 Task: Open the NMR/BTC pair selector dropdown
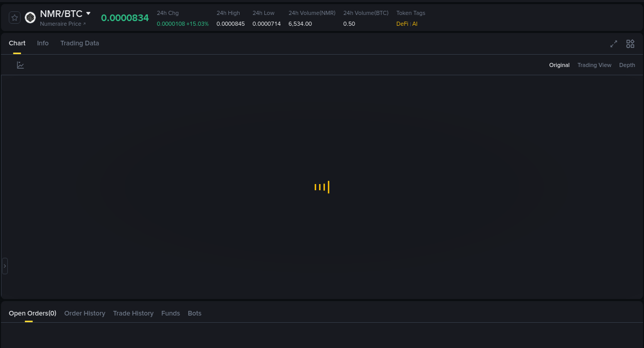(88, 13)
